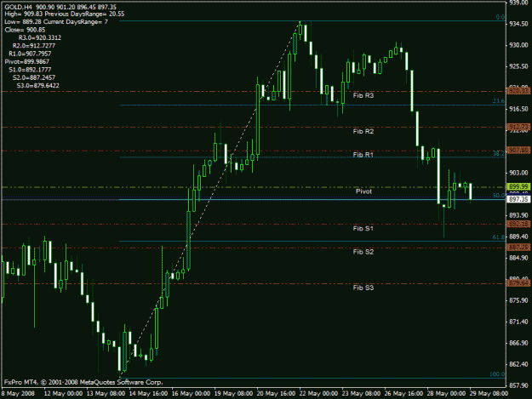Click the 'R2.0=912.7277' level text

tap(34, 46)
